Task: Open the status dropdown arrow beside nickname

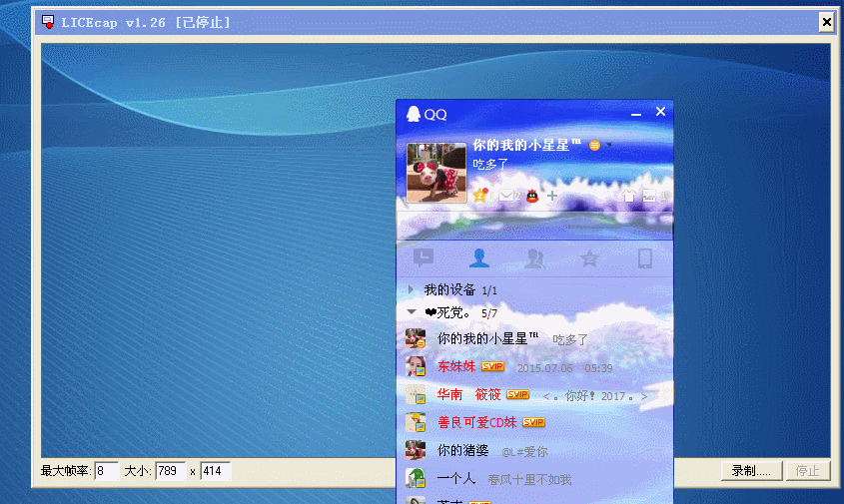Action: (x=608, y=145)
